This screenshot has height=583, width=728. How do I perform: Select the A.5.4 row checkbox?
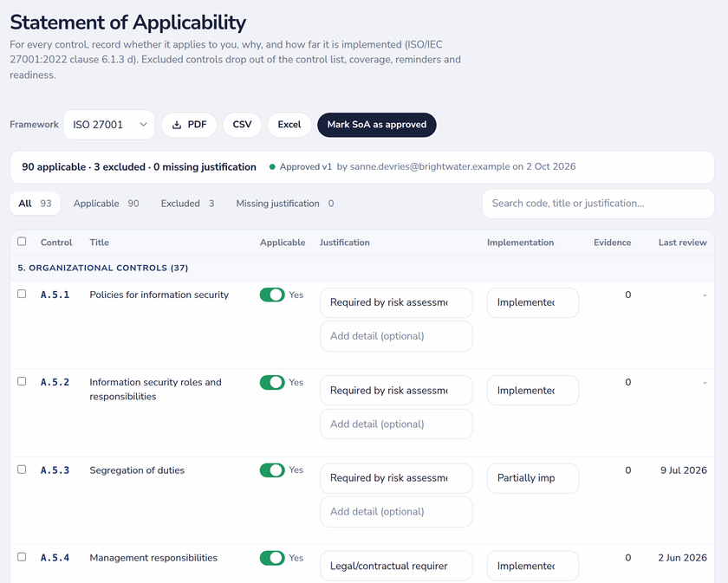point(22,556)
